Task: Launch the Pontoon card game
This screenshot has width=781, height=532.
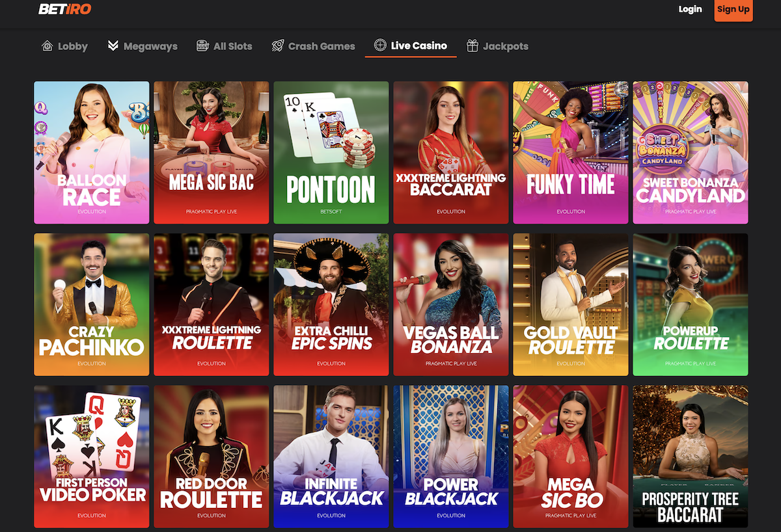Action: point(331,152)
